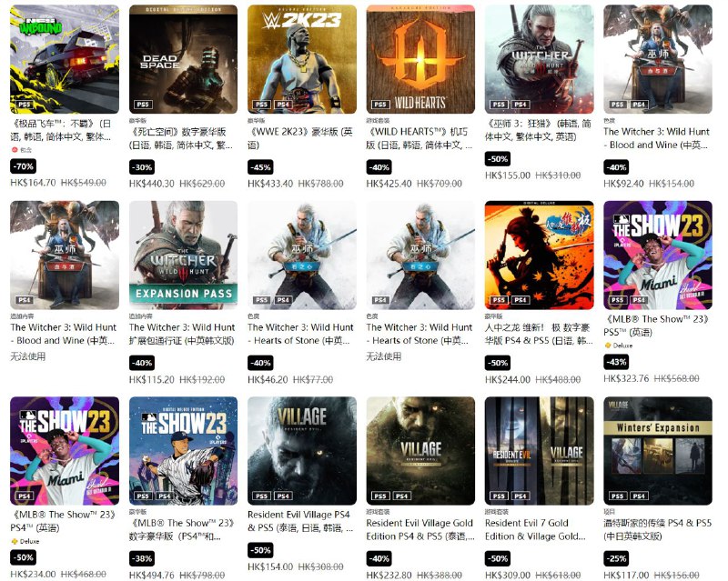Open the Need for Speed Unbound cover art
The height and width of the screenshot is (581, 728).
[65, 59]
